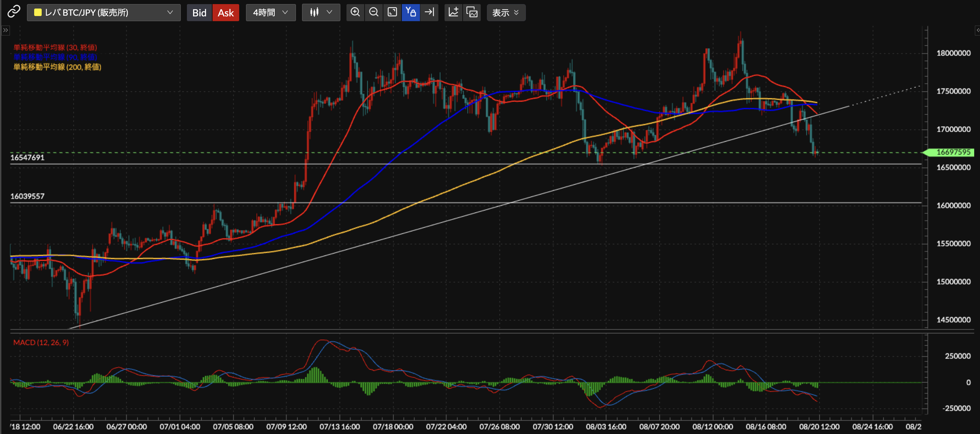The height and width of the screenshot is (434, 980).
Task: Click the save chart image icon
Action: coord(472,12)
